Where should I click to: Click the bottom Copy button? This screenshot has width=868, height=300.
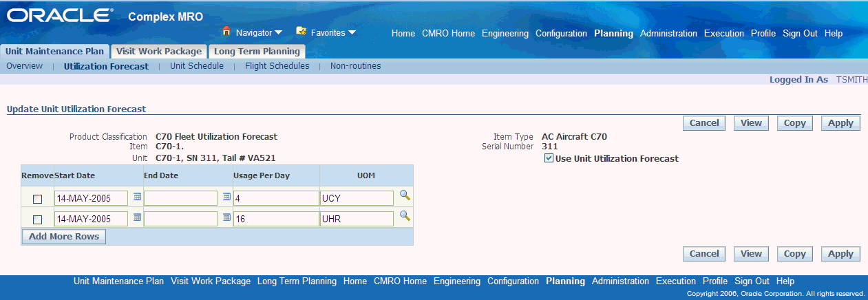click(x=794, y=254)
